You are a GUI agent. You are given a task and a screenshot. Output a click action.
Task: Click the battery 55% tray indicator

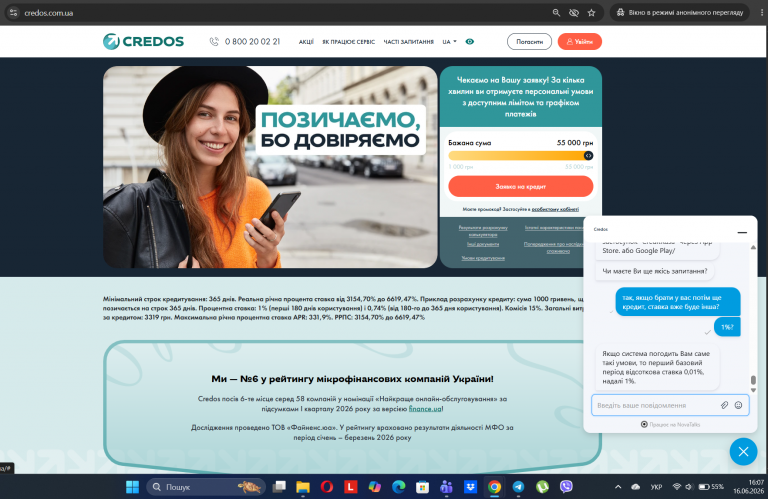click(x=711, y=487)
